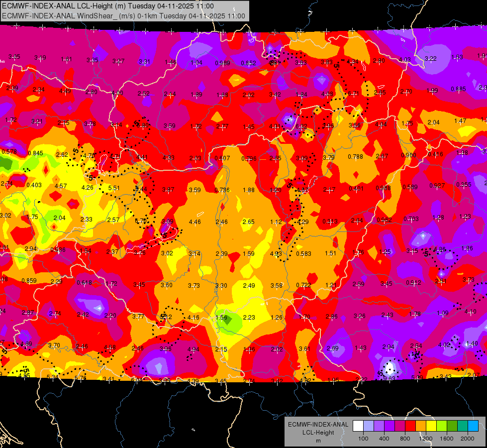Pick the vivid purple legend swatch after 400
The height and width of the screenshot is (448, 487).
pos(390,426)
